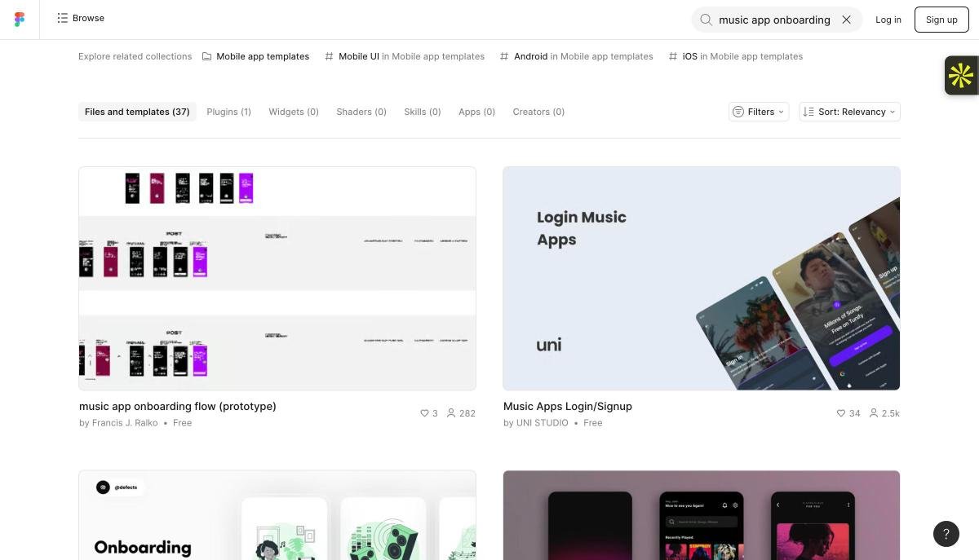Switch to Widgets (0) tab
This screenshot has height=560, width=979.
point(294,112)
